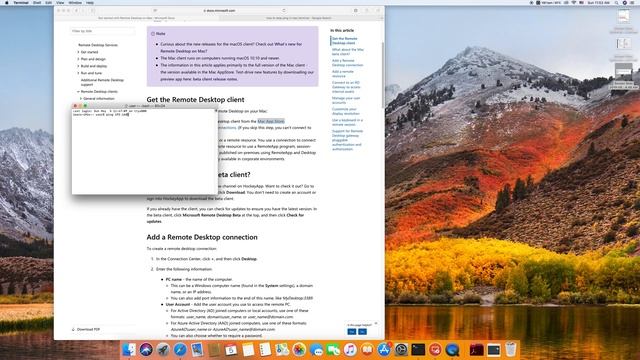Image resolution: width=640 pixels, height=360 pixels.
Task: Collapse Remote Desktop clients node
Action: pyautogui.click(x=78, y=92)
